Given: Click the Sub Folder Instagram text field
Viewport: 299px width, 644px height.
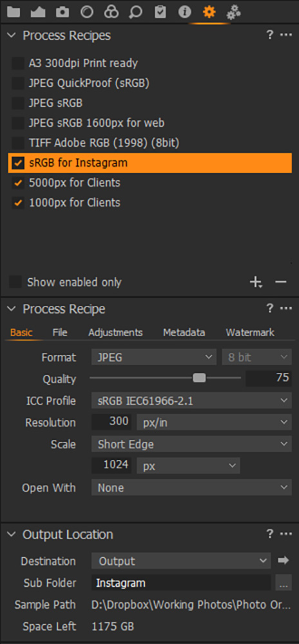Looking at the screenshot, I should coord(181,583).
